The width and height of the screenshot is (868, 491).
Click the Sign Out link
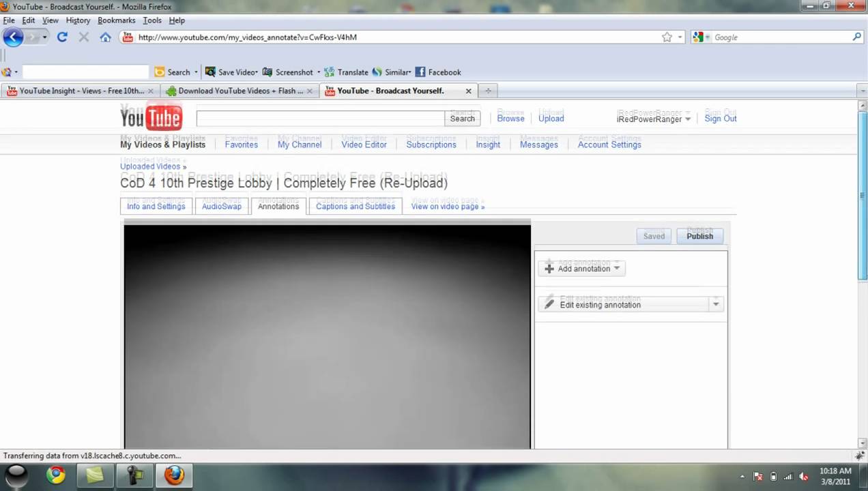coord(721,119)
